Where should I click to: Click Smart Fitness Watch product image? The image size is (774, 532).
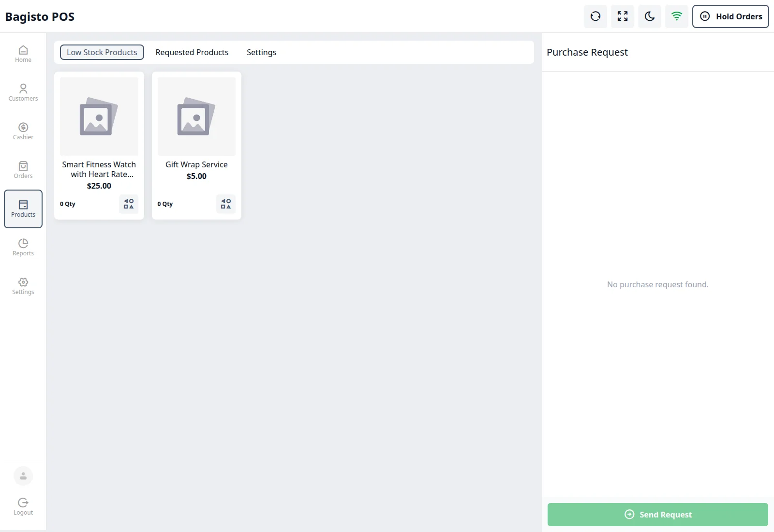[99, 117]
